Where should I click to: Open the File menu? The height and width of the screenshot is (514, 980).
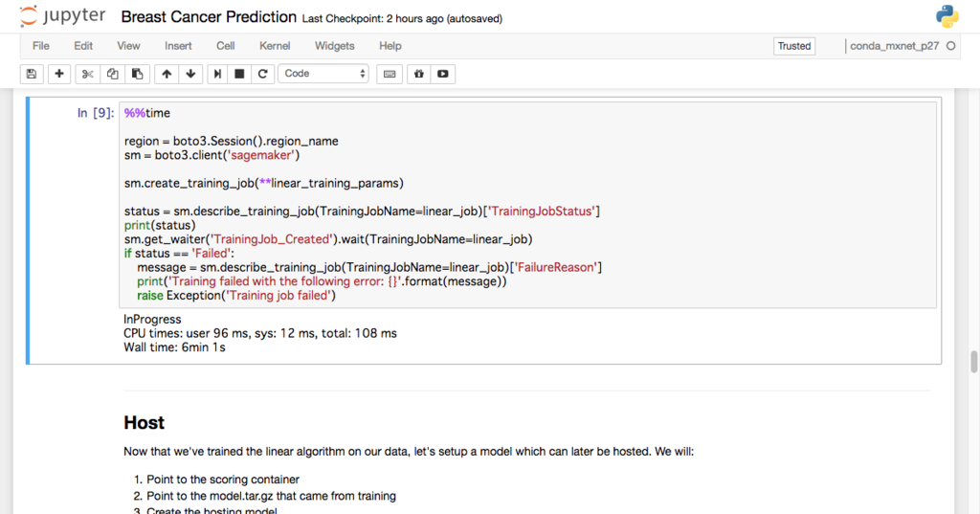tap(40, 46)
